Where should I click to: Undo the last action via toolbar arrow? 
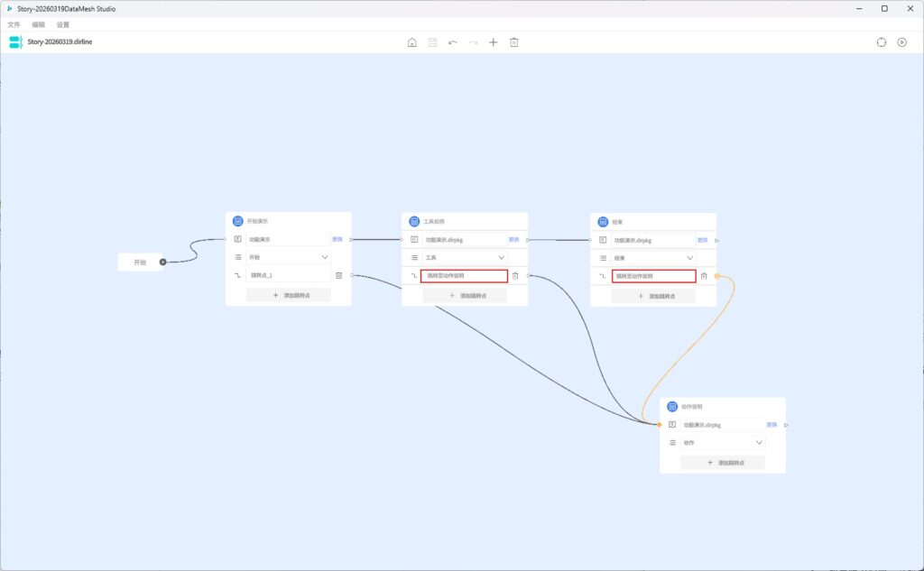(453, 42)
